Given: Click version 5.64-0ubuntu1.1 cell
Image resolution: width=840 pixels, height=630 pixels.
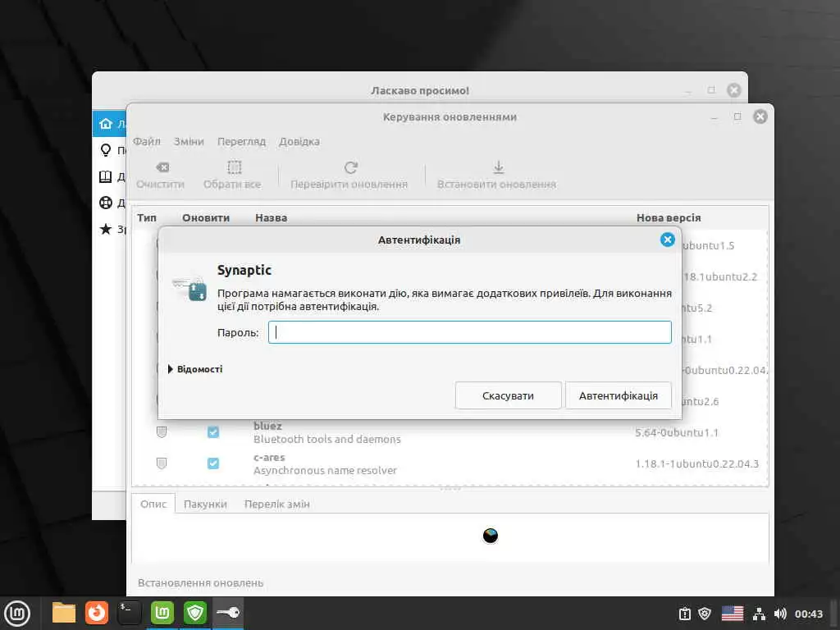Looking at the screenshot, I should [x=677, y=432].
